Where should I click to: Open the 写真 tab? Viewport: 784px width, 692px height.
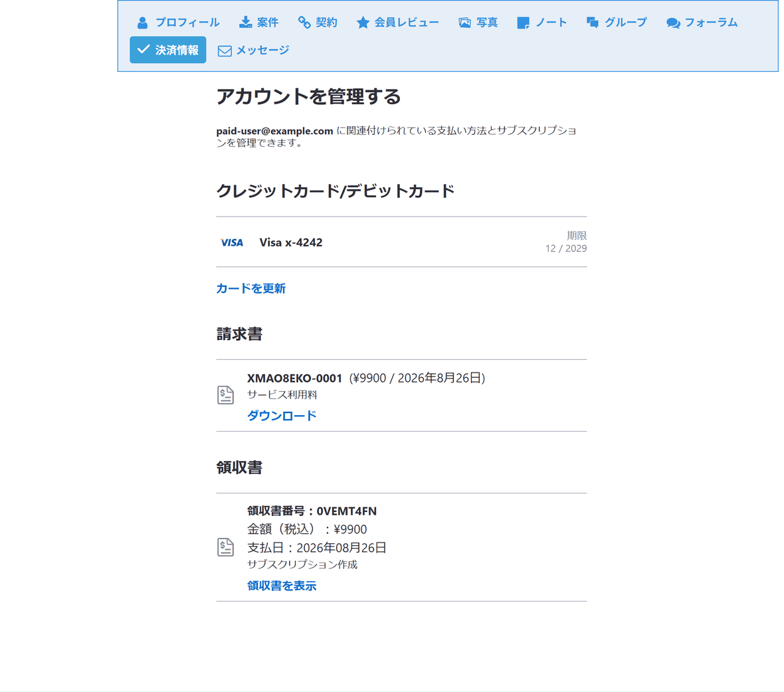(478, 23)
